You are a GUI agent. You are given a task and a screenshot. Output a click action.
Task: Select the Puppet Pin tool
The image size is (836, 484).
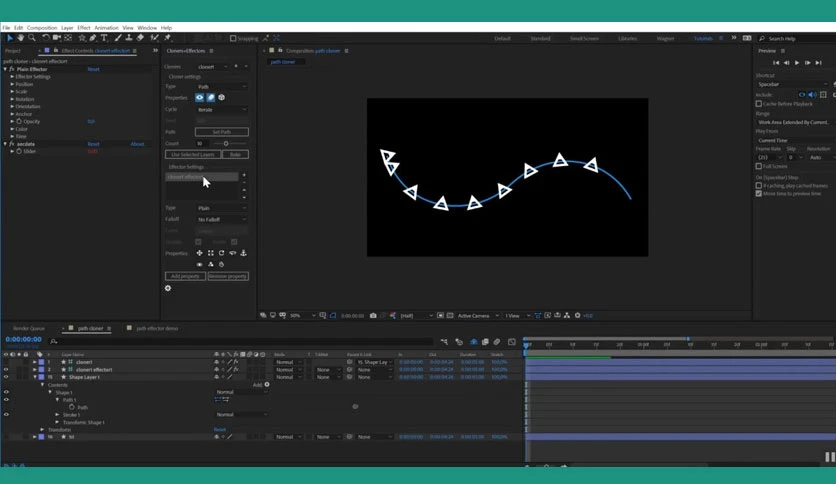[x=167, y=38]
